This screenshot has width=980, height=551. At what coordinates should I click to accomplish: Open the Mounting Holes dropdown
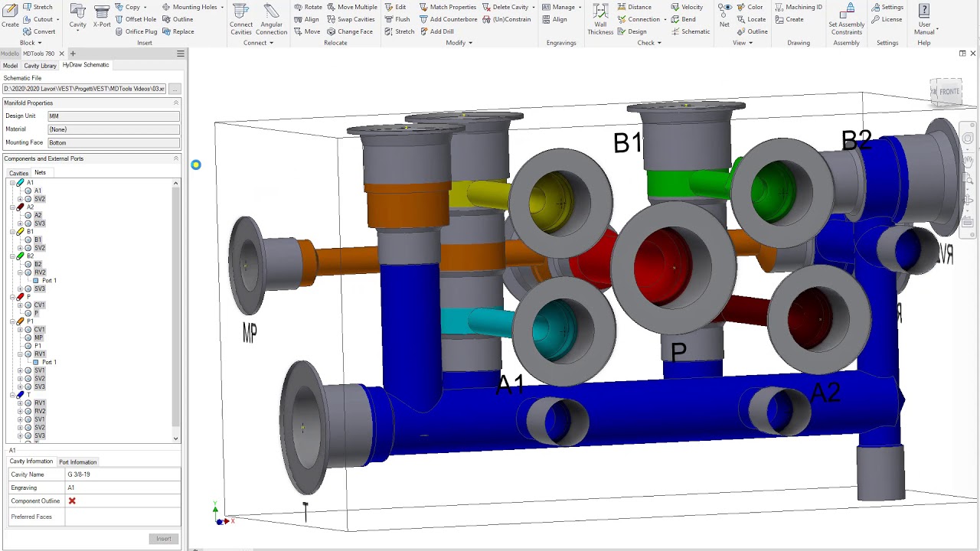pyautogui.click(x=222, y=7)
